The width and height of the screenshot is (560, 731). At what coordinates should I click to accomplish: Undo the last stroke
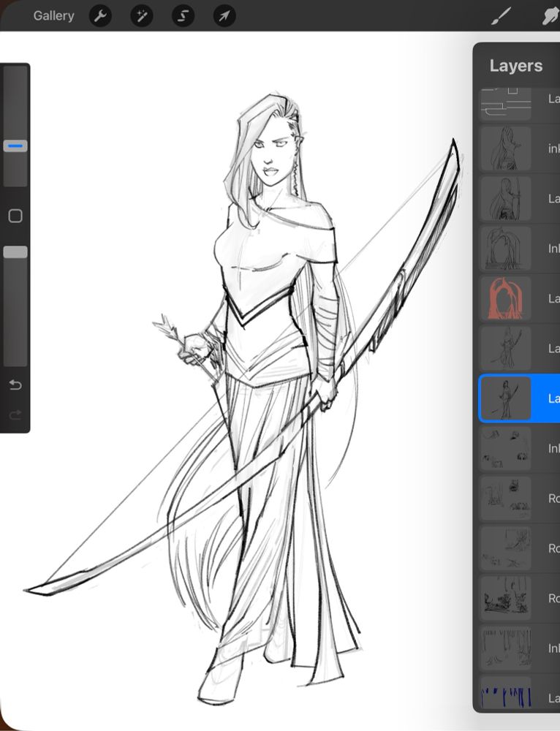click(15, 385)
